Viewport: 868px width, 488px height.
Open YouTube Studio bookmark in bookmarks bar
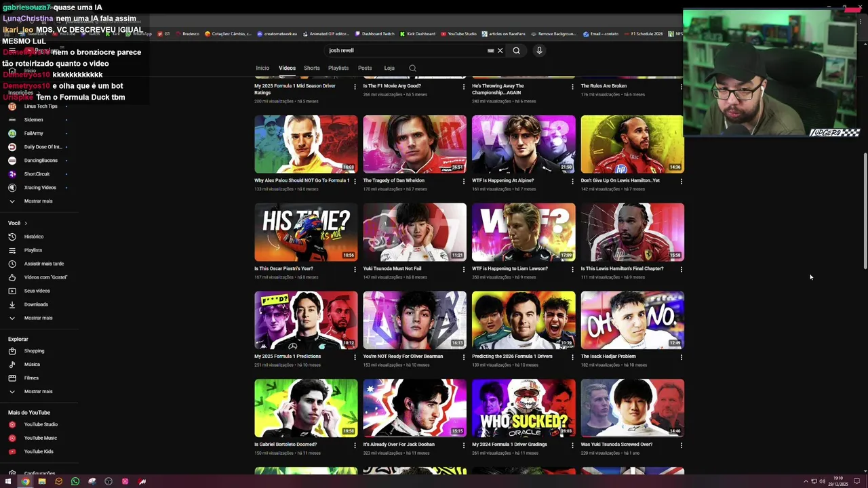click(x=458, y=34)
